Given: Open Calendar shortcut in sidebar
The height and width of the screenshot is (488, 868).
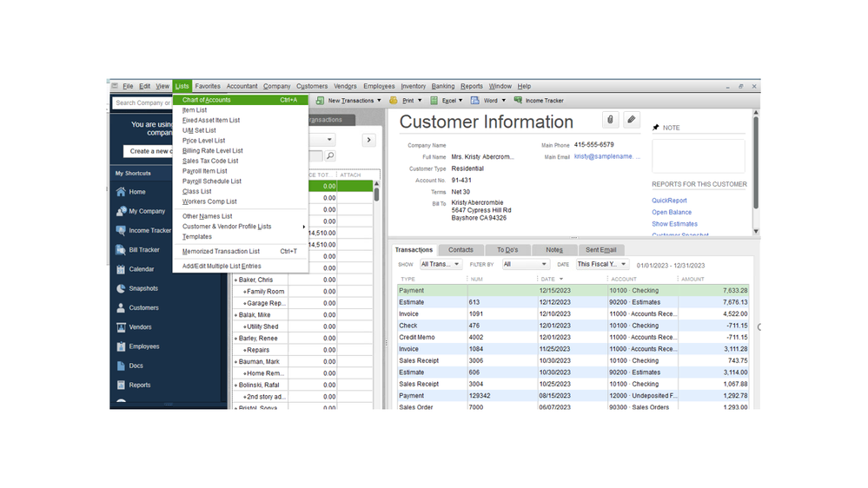Looking at the screenshot, I should (x=141, y=269).
